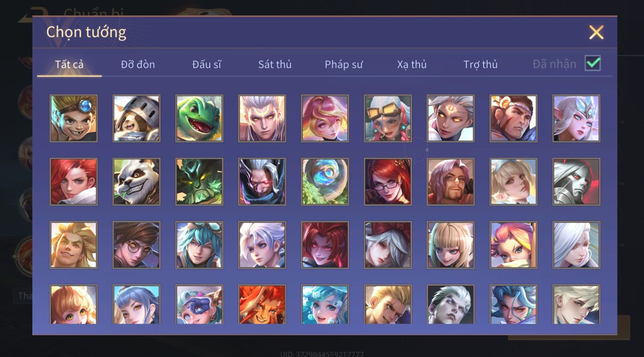644x357 pixels.
Task: Close the Chọn tướng dialog
Action: (x=596, y=32)
